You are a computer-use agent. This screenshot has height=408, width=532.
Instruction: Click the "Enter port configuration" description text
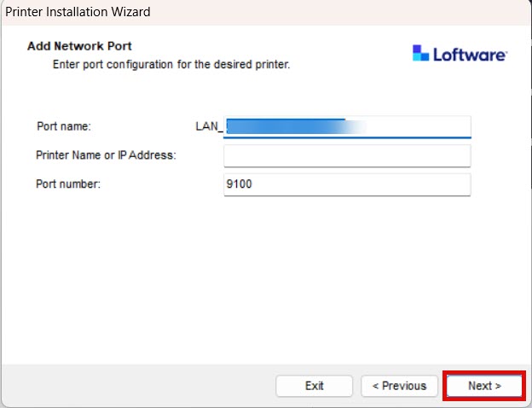point(171,64)
